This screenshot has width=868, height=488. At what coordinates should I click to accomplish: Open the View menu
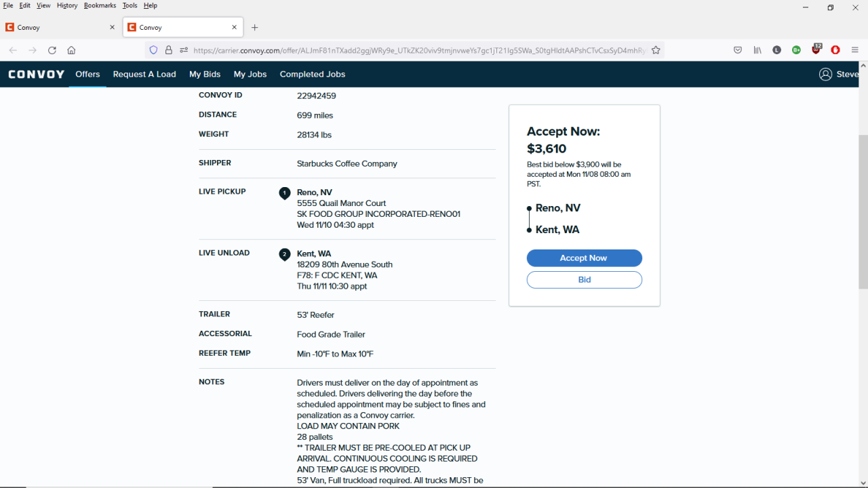(43, 5)
